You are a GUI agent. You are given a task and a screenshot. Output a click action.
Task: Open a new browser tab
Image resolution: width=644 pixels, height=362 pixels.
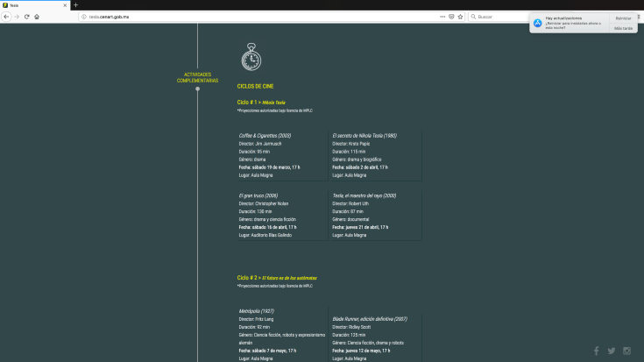[75, 5]
